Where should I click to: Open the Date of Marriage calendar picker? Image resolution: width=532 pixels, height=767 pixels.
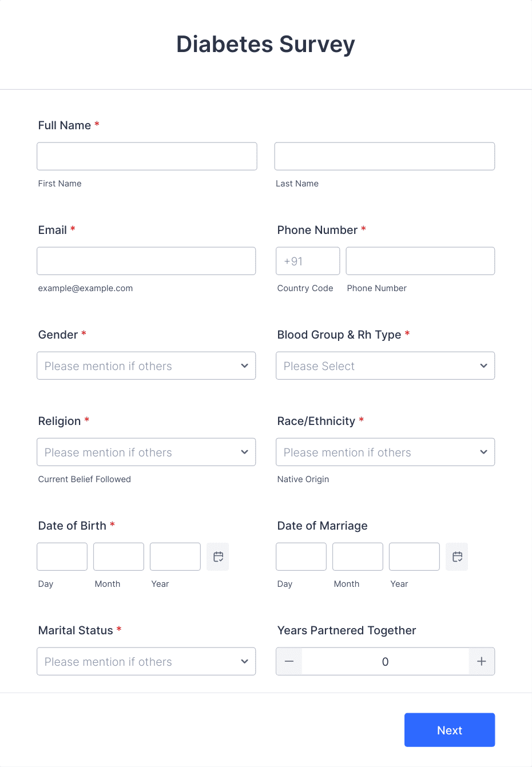click(456, 556)
